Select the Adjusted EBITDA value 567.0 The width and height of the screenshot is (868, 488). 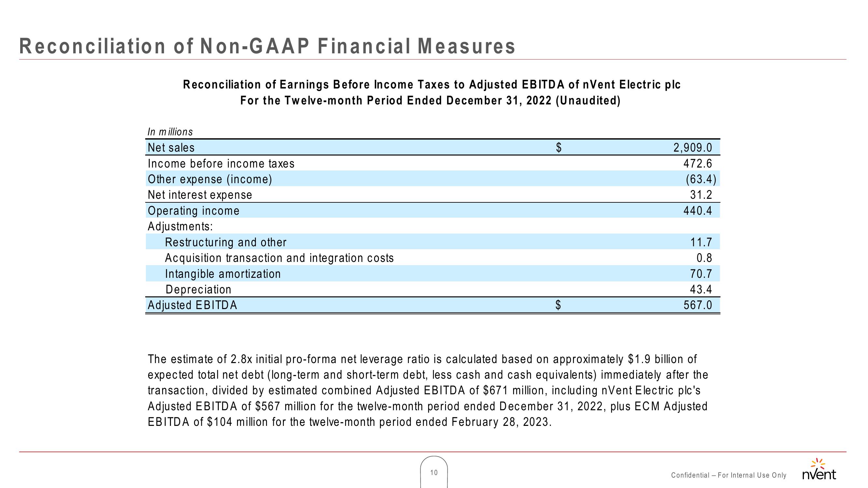(698, 305)
